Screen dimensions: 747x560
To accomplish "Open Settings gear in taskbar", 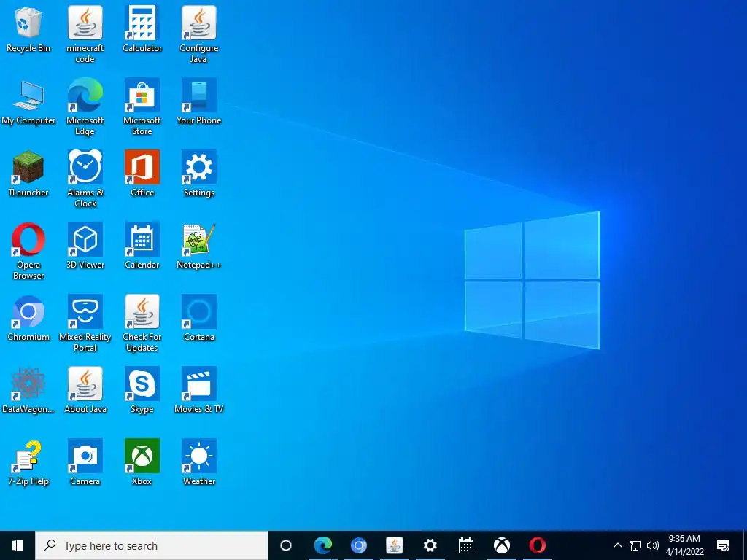I will [430, 545].
